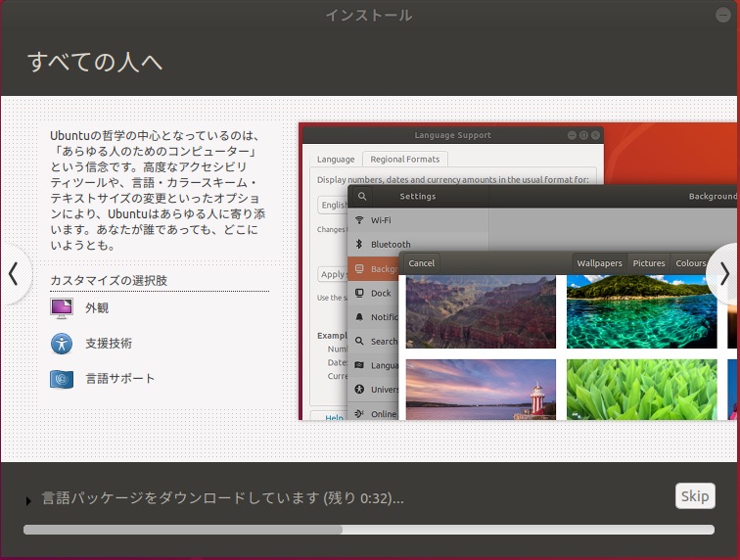Image resolution: width=740 pixels, height=560 pixels.
Task: Click the カスタマイズの選択肢 heading
Action: pyautogui.click(x=109, y=280)
